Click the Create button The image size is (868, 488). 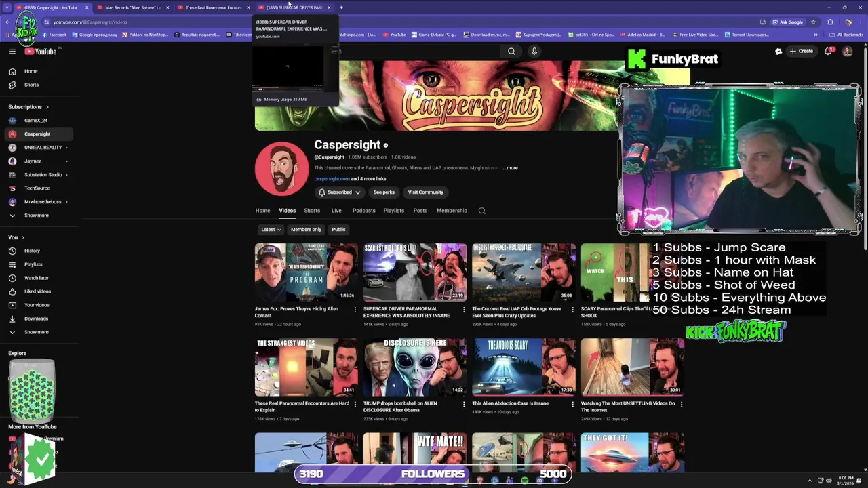pyautogui.click(x=801, y=51)
